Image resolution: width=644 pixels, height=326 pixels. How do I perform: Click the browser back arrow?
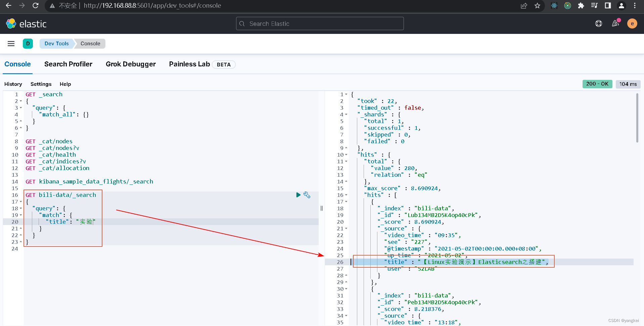pos(9,6)
